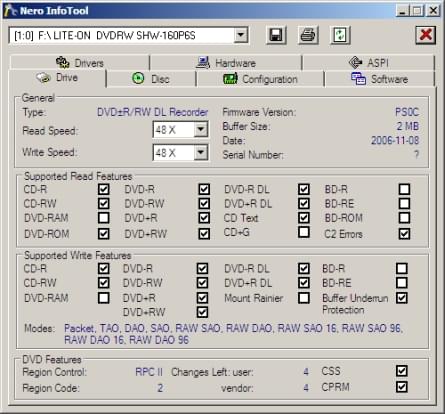Open the Read Speed dropdown
This screenshot has width=445, height=414.
click(201, 129)
